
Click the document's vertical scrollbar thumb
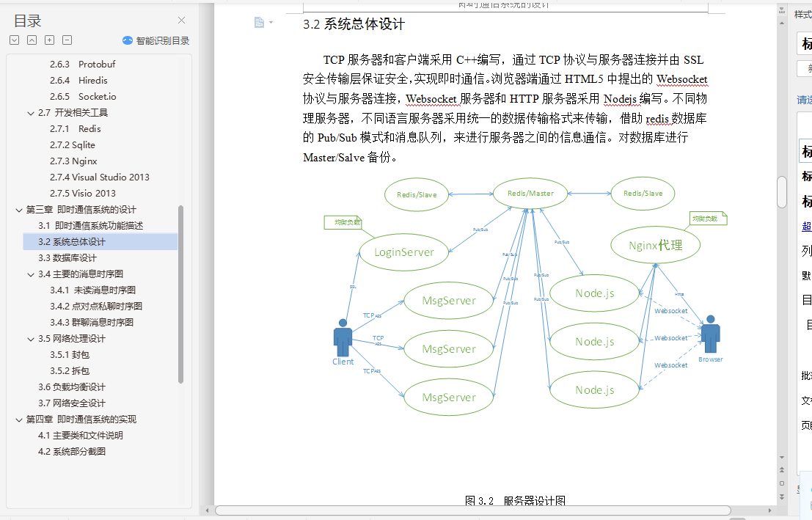click(x=782, y=192)
